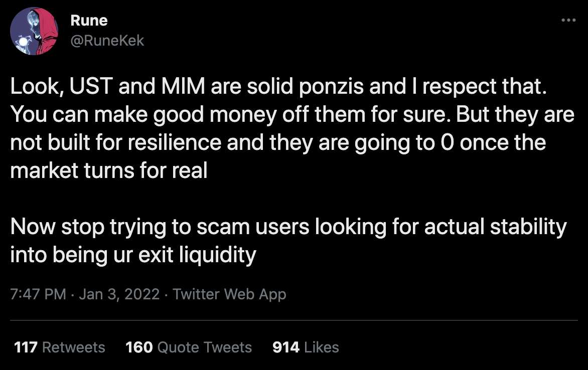Open the 160 Quote Tweets list
Image resolution: width=588 pixels, height=370 pixels.
[189, 347]
